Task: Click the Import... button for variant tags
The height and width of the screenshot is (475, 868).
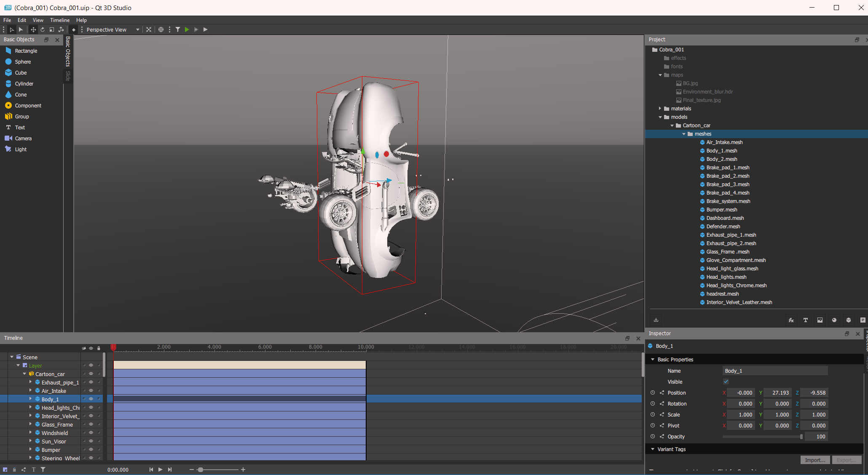Action: click(x=814, y=460)
